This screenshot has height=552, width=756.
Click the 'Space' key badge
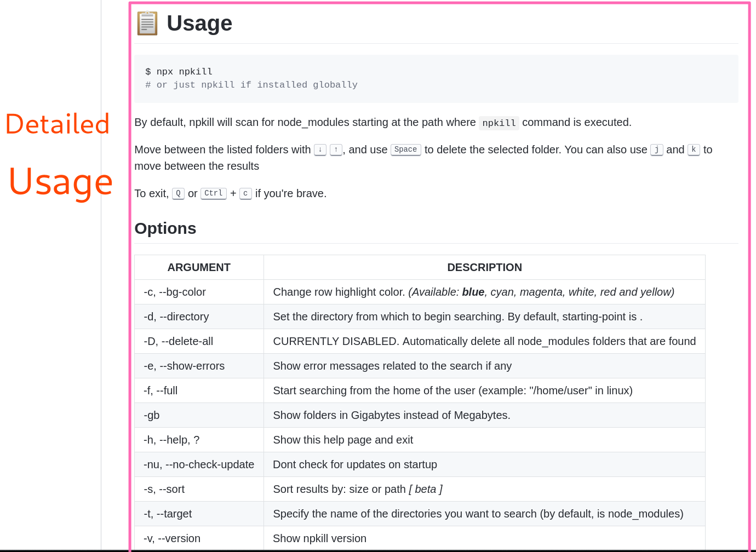coord(405,150)
